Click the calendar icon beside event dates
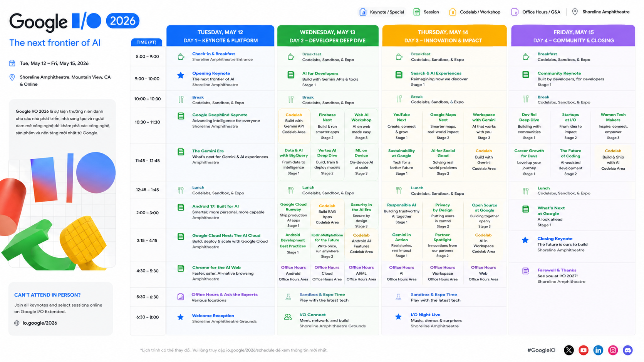 click(x=12, y=63)
